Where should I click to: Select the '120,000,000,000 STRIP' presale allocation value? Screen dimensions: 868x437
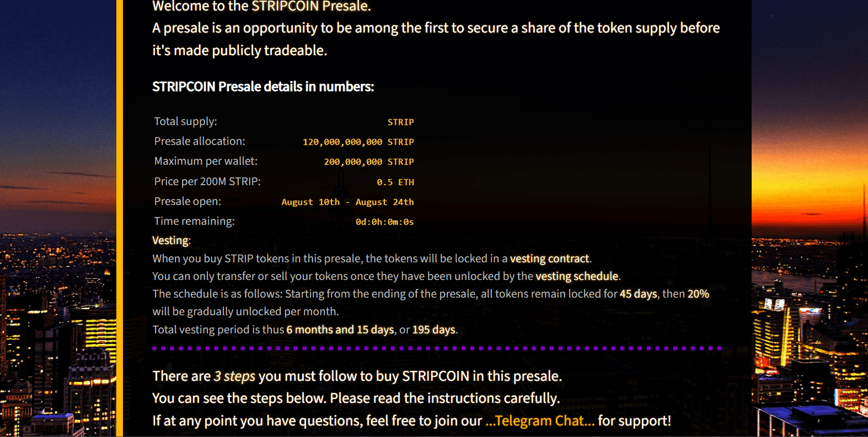pos(358,142)
